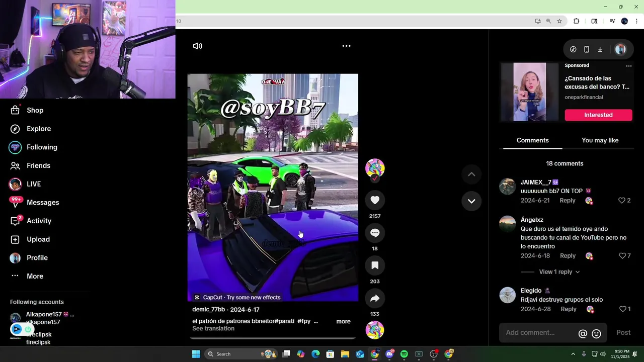The width and height of the screenshot is (644, 362).
Task: Like Ángelxz's comment heart
Action: (x=622, y=256)
